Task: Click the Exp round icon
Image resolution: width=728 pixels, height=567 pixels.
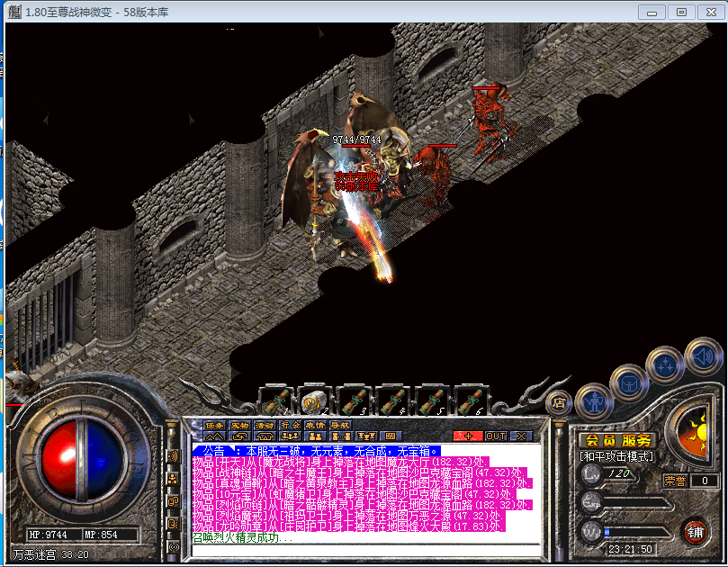Action: tap(591, 502)
